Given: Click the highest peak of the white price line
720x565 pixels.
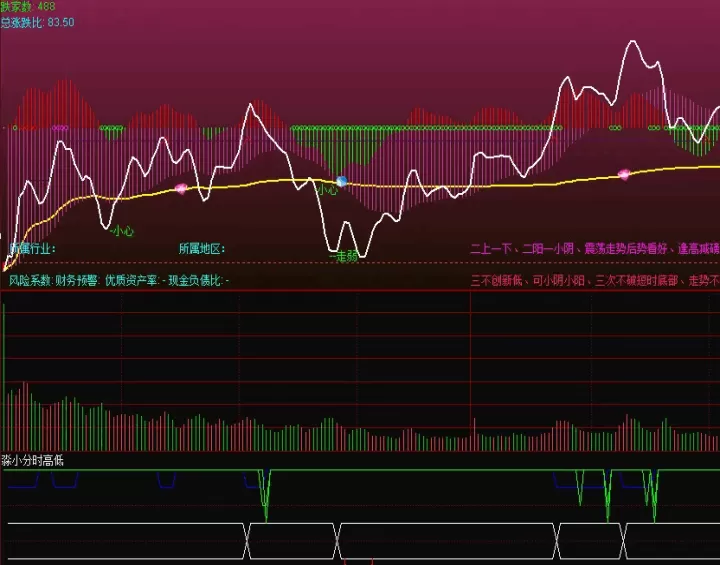Looking at the screenshot, I should coord(633,41).
